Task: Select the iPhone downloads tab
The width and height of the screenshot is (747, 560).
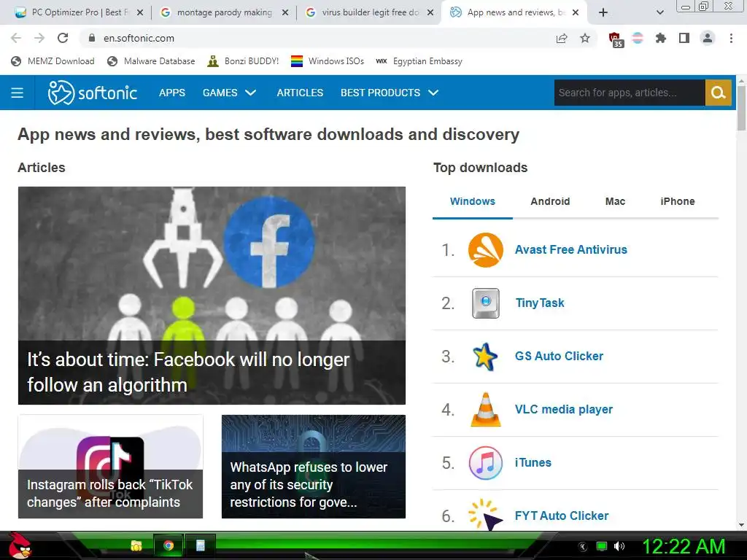Action: (678, 201)
